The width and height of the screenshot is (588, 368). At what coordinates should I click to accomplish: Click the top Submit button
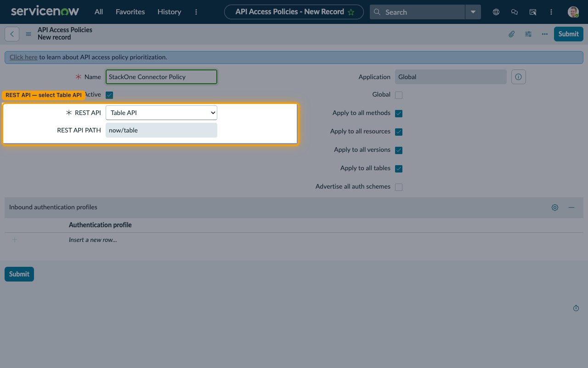[x=569, y=34]
